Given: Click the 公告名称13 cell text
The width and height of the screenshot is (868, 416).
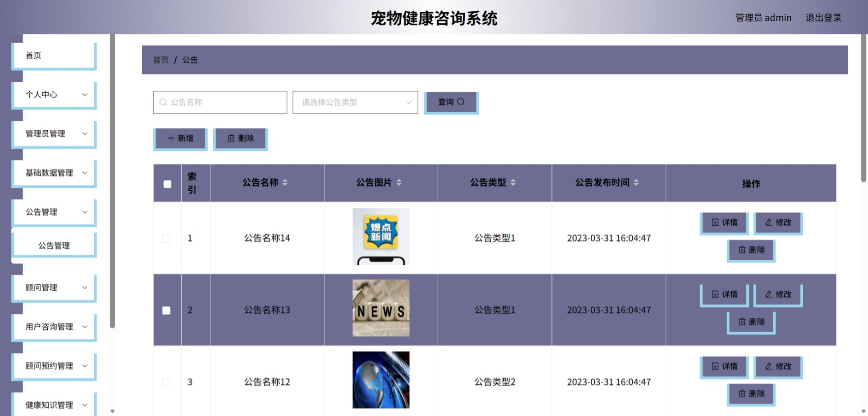Looking at the screenshot, I should point(267,310).
